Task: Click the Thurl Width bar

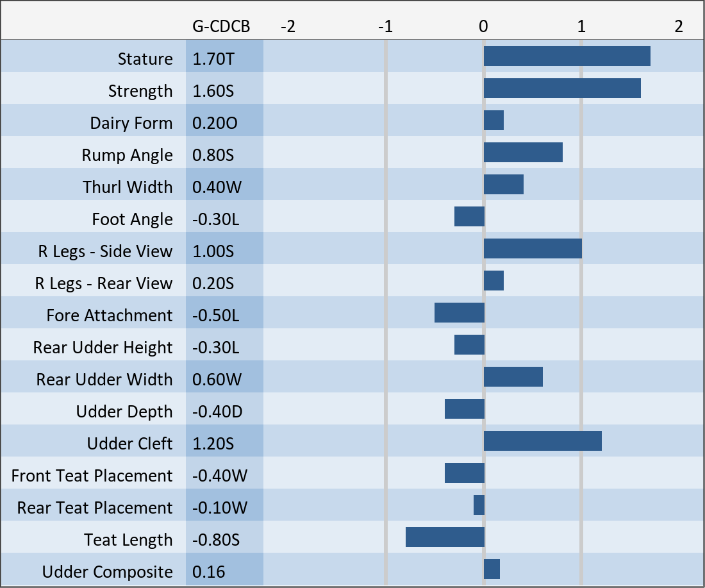Action: pyautogui.click(x=503, y=185)
